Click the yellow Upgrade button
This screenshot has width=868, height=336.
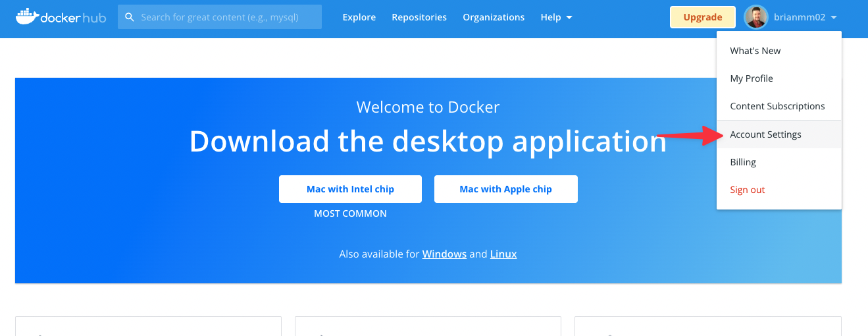703,17
